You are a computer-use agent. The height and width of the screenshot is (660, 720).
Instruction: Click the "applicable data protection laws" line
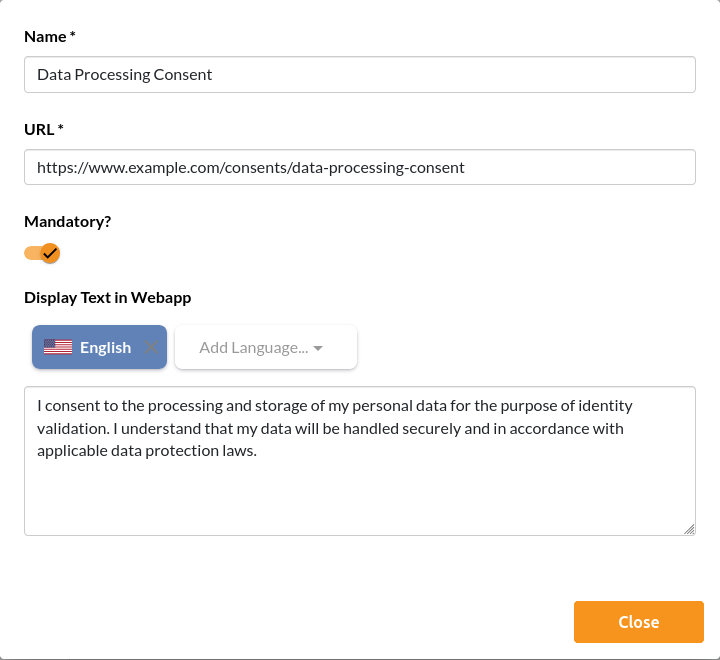(x=147, y=450)
